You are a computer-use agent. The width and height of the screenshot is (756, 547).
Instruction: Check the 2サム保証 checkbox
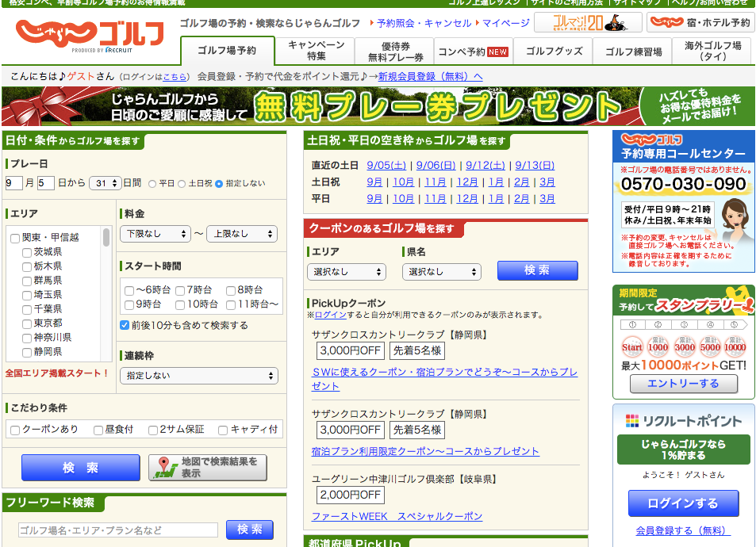click(x=153, y=430)
